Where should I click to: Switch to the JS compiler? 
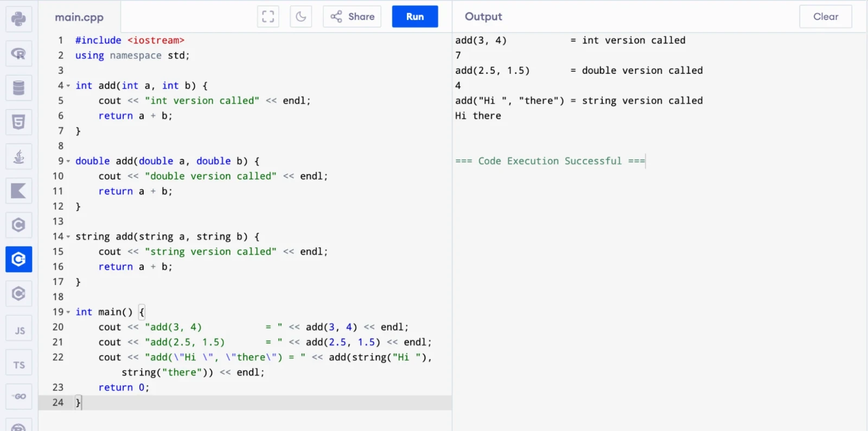(19, 328)
